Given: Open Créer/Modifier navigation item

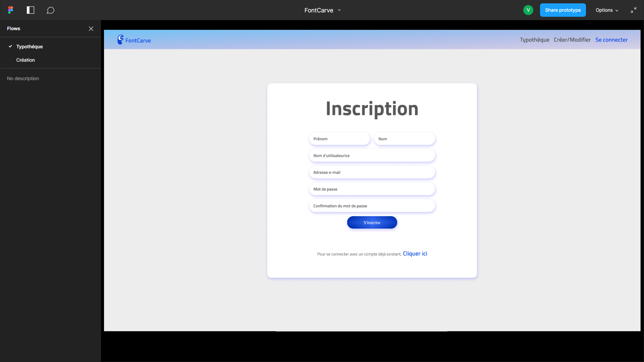Looking at the screenshot, I should (572, 40).
